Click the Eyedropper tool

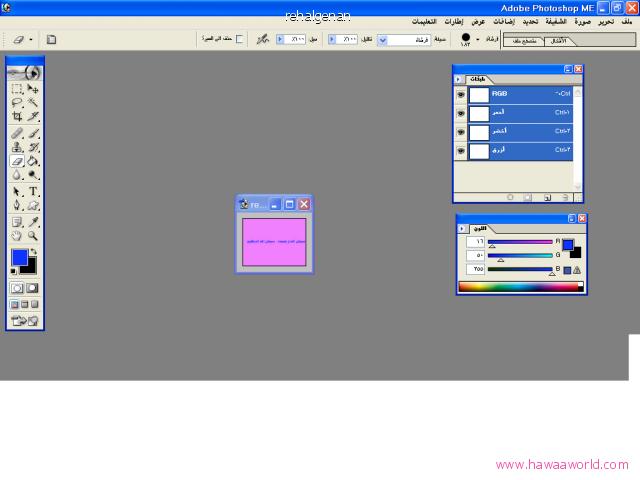(33, 221)
